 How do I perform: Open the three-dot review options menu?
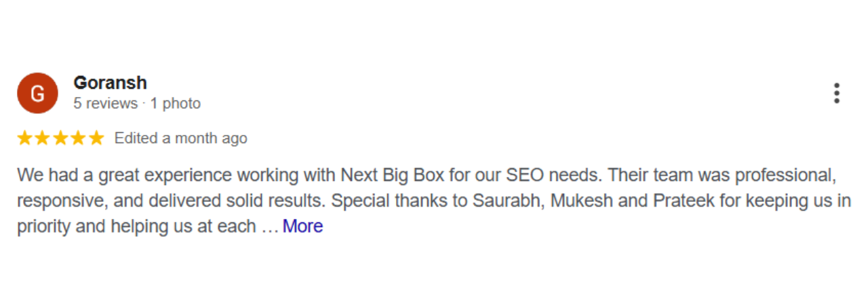coord(837,94)
